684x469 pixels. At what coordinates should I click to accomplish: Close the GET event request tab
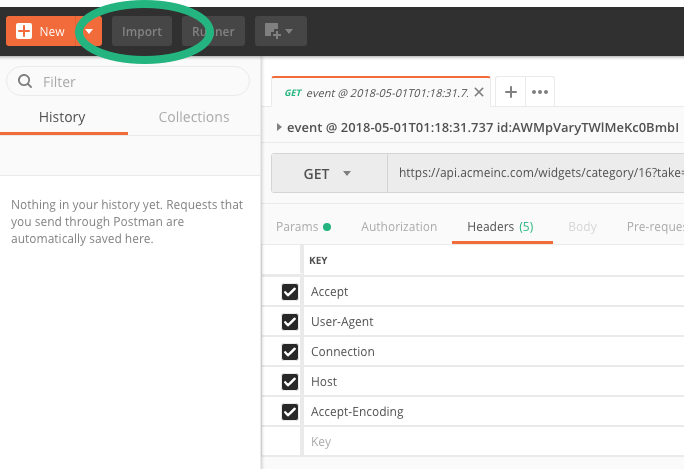coord(479,92)
